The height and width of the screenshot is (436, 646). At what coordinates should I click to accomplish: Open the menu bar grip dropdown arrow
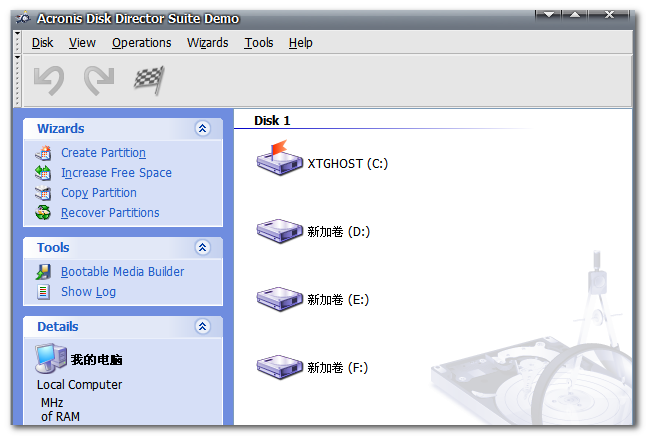pyautogui.click(x=17, y=33)
